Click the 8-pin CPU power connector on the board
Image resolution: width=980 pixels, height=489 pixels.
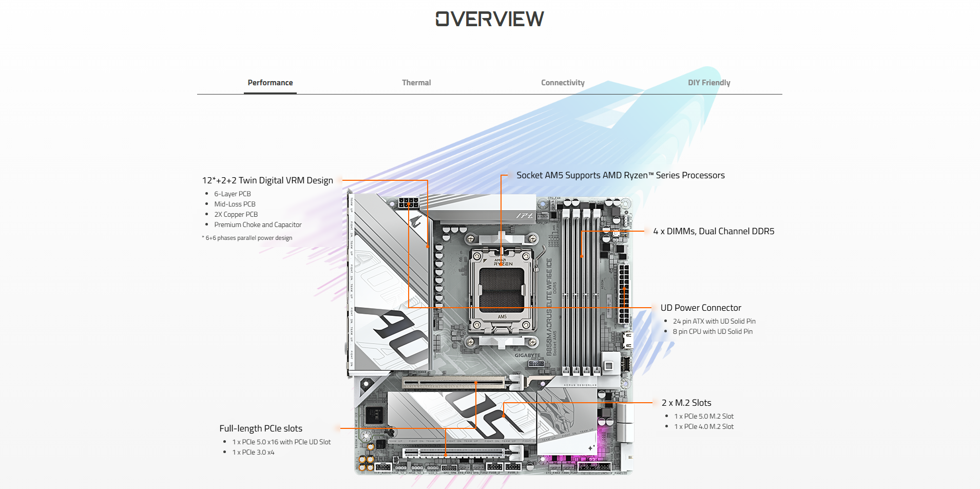click(x=409, y=202)
